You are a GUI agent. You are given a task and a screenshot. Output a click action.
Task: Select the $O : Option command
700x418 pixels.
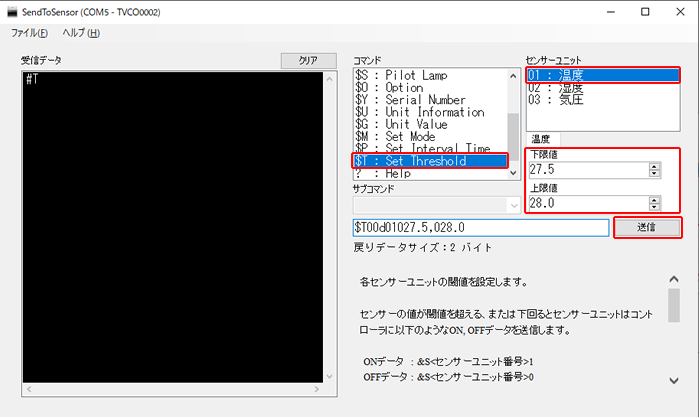(431, 88)
